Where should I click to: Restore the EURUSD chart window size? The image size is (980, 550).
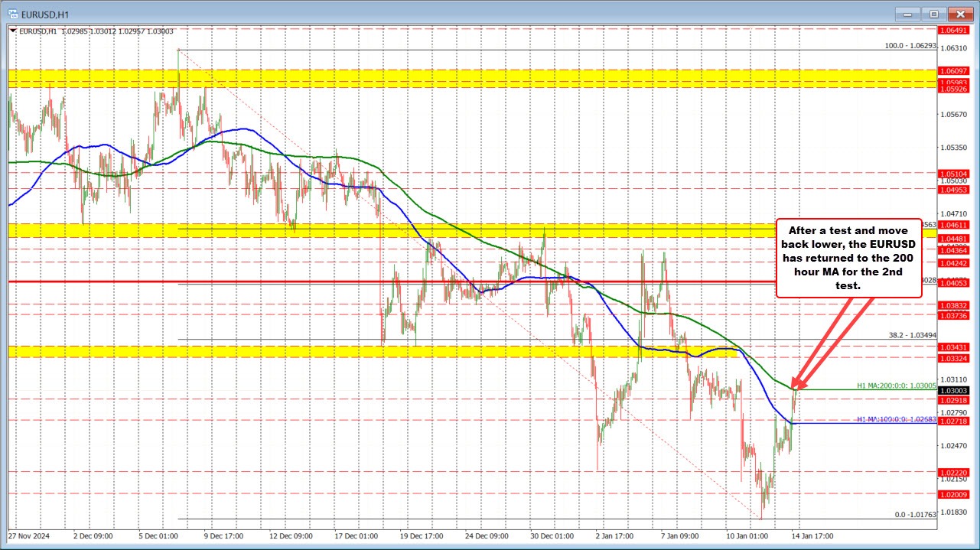click(933, 13)
